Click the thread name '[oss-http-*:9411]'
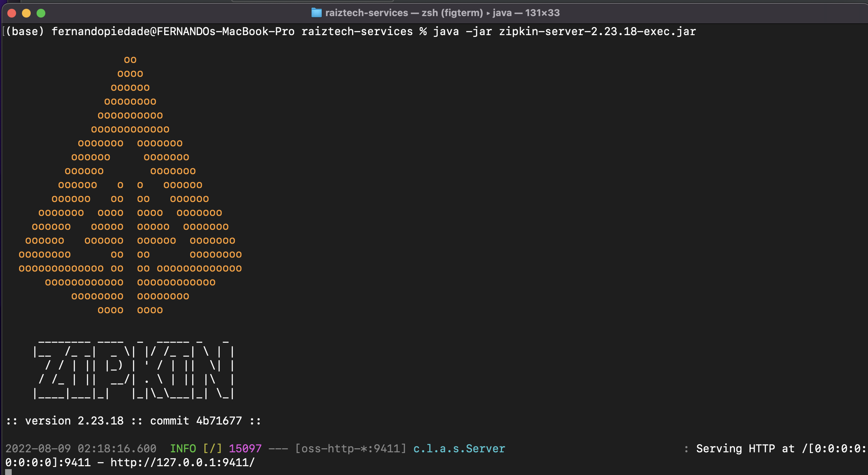Viewport: 868px width, 475px height. click(351, 449)
